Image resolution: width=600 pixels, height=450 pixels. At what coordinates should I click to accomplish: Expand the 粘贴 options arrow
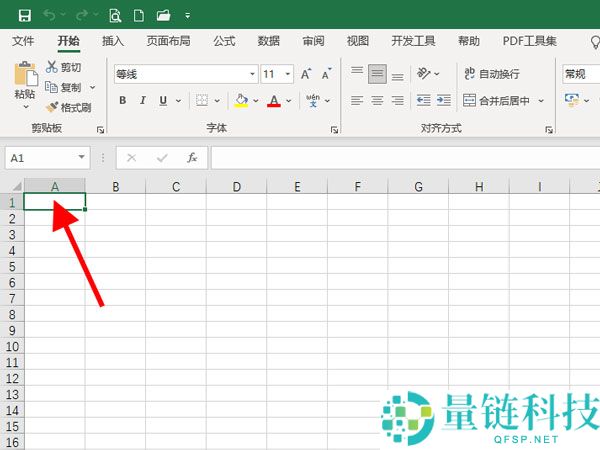click(x=26, y=107)
